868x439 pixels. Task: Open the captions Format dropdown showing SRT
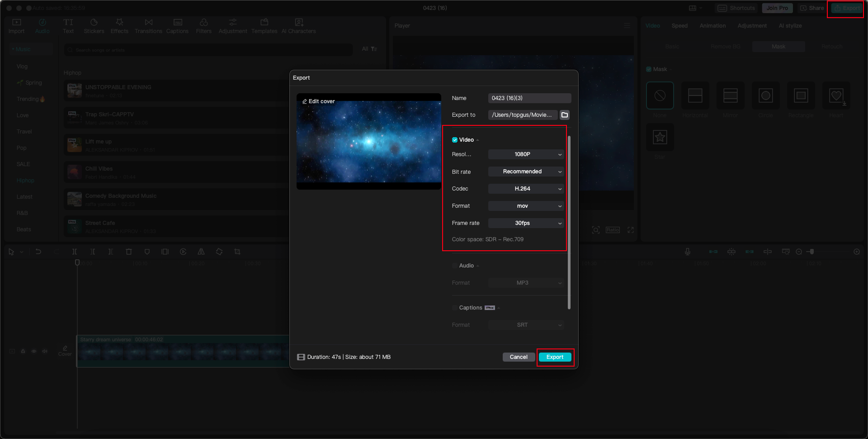(x=526, y=325)
